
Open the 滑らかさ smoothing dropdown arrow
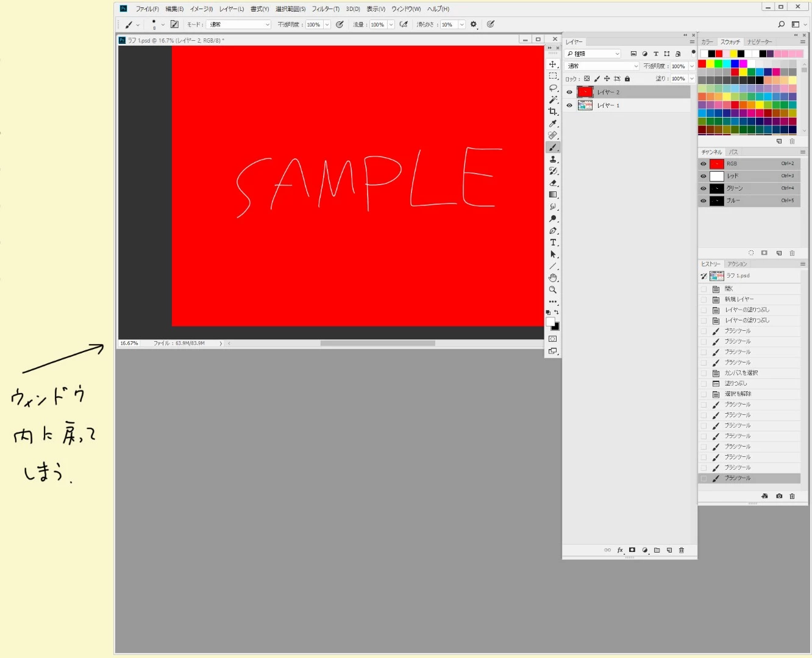(462, 24)
